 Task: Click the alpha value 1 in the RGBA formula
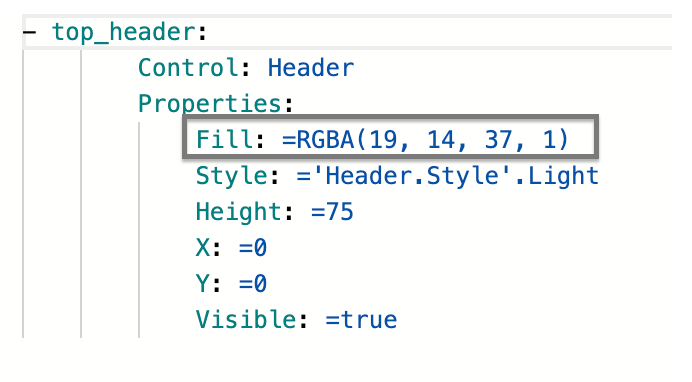pos(549,139)
